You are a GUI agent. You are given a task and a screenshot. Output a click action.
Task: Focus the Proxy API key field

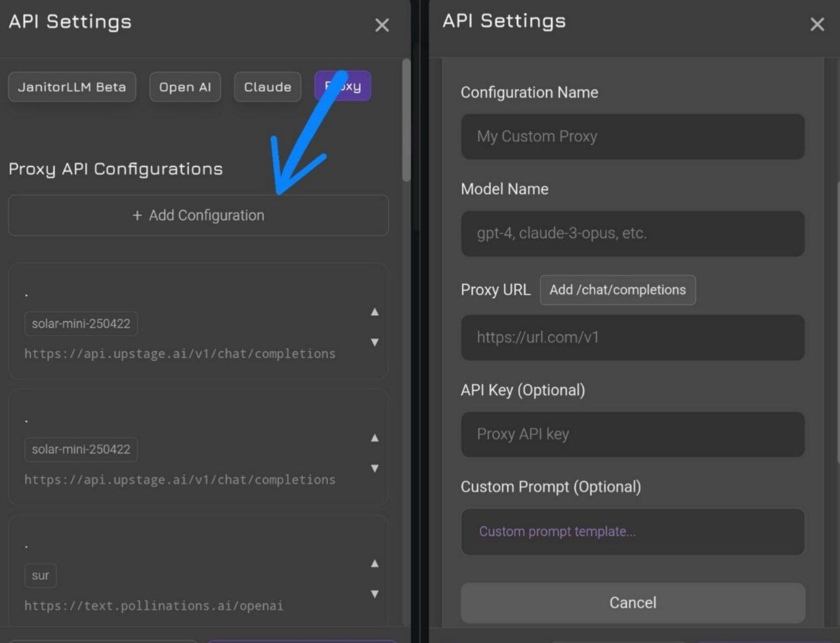pyautogui.click(x=633, y=434)
